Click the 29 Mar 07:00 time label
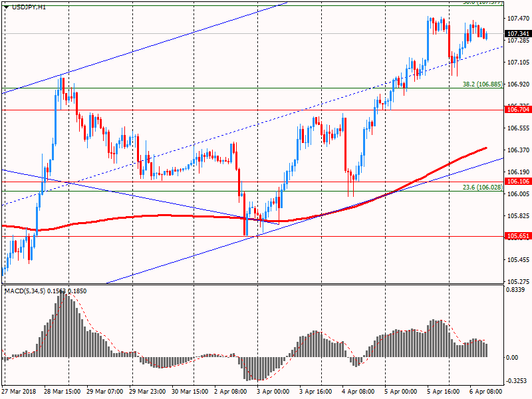Viewport: 532px width, 399px height. click(105, 392)
